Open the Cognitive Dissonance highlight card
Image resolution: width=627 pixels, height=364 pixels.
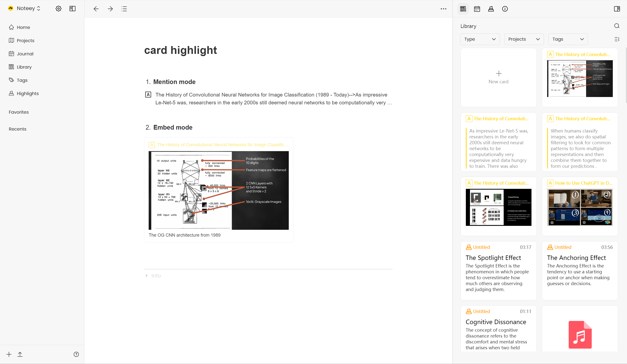498,328
